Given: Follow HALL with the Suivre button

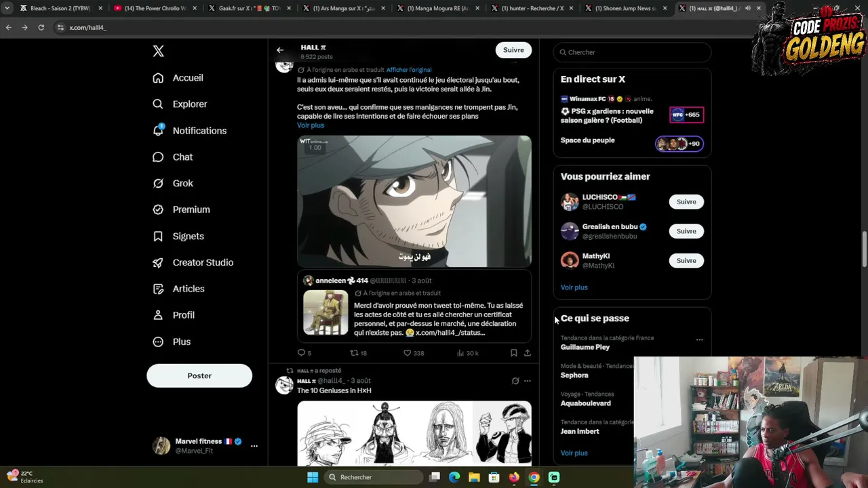Looking at the screenshot, I should (x=513, y=50).
